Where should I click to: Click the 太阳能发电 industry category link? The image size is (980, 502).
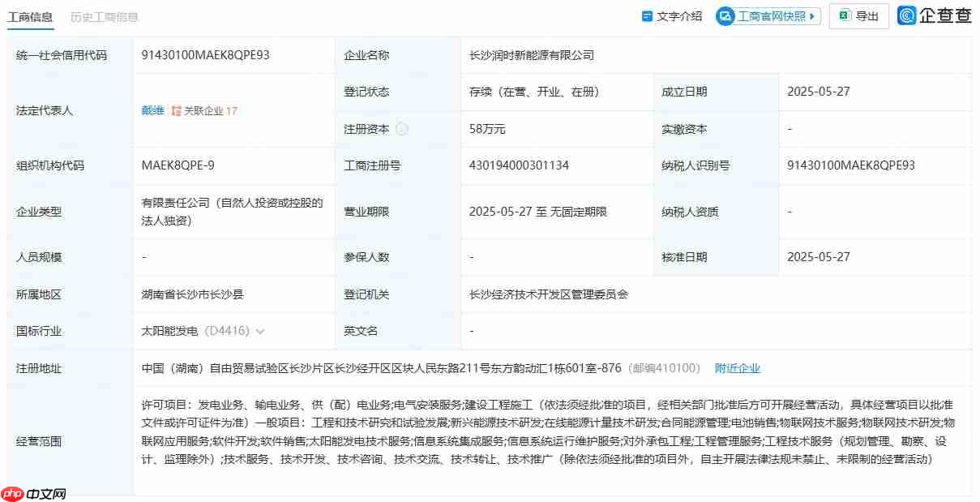170,331
